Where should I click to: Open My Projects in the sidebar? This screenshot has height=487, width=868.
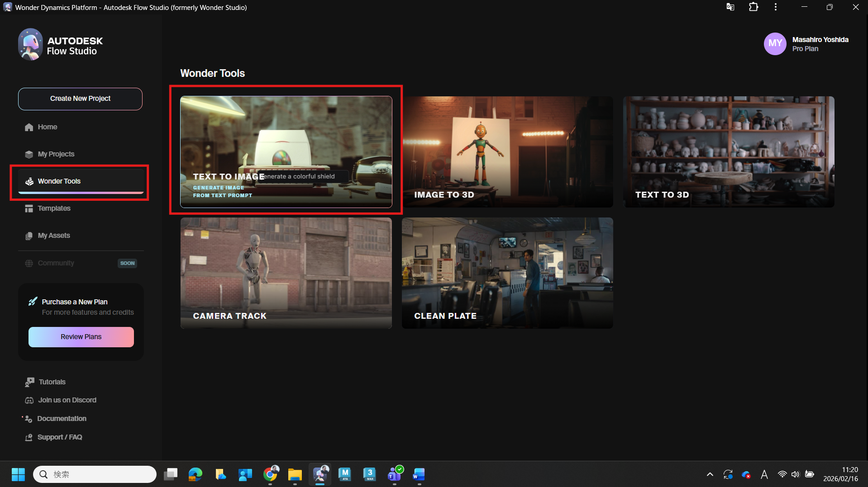tap(56, 154)
